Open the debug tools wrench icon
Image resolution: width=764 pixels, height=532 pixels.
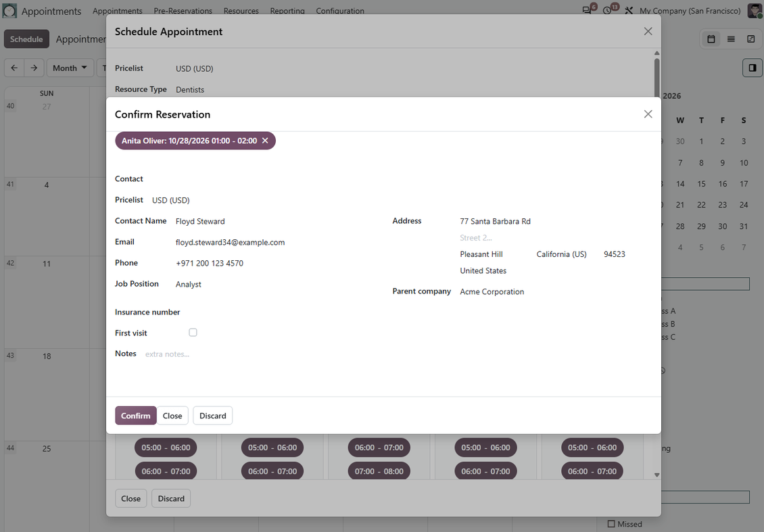coord(629,10)
